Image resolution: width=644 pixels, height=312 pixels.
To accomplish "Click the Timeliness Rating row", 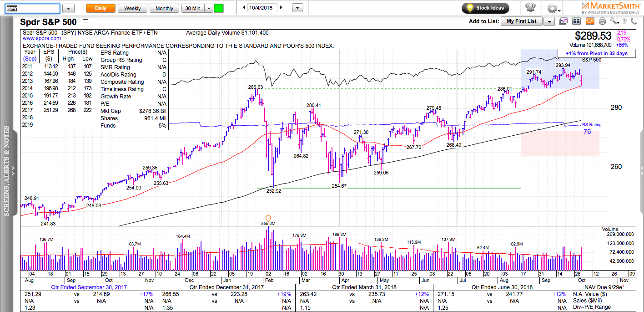I will (x=133, y=89).
